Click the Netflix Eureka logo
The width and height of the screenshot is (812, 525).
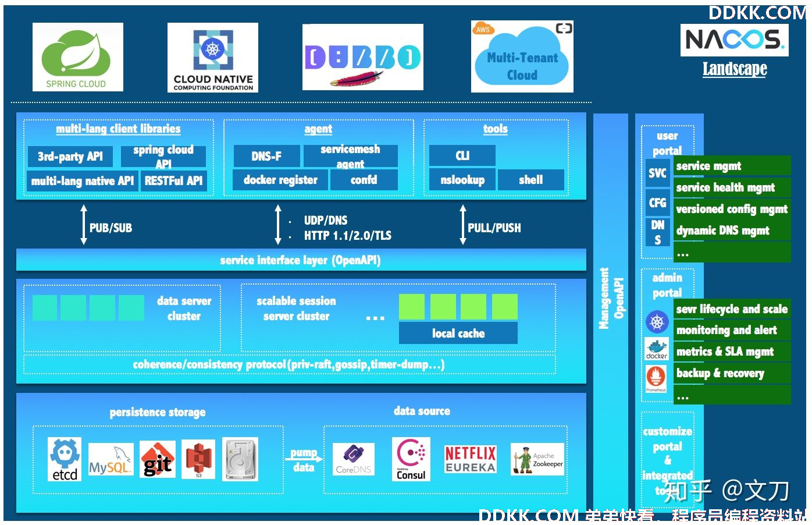(x=471, y=459)
